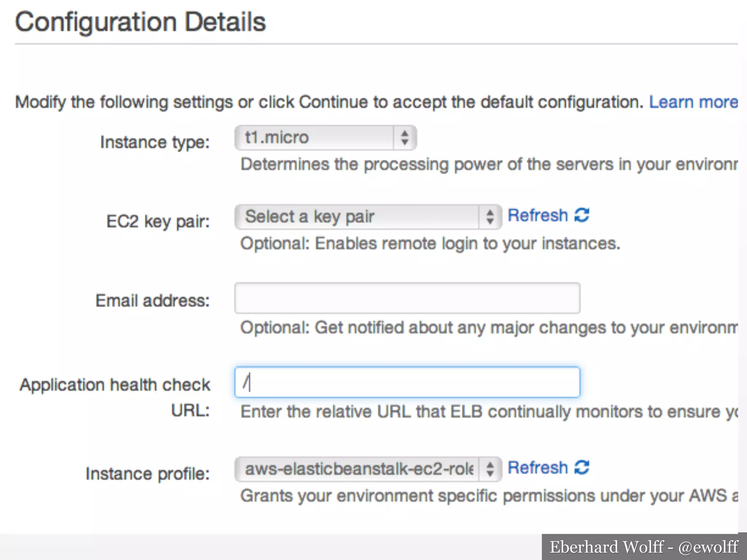
Task: Click the Instance type label
Action: pyautogui.click(x=155, y=142)
